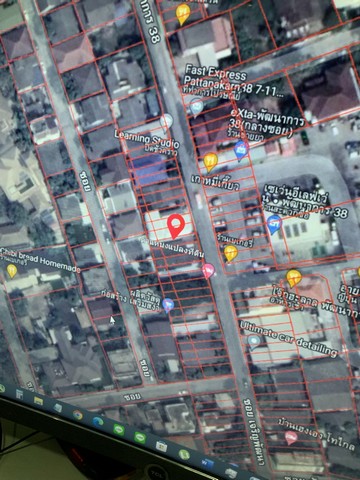Click the Learning Studio text label
The height and width of the screenshot is (480, 360).
coord(147,139)
